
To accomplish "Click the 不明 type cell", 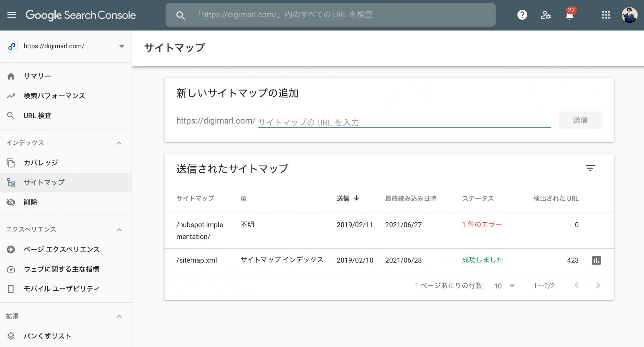I will click(x=247, y=224).
